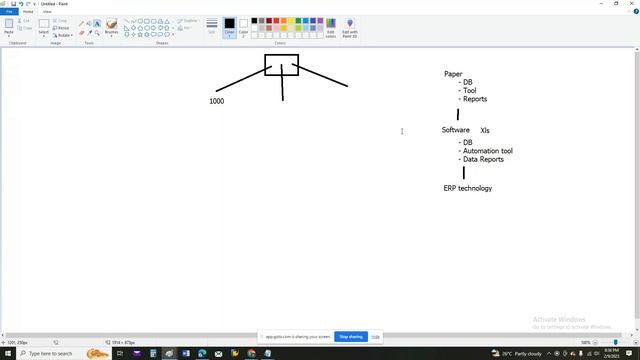Open the File menu tab

click(9, 11)
